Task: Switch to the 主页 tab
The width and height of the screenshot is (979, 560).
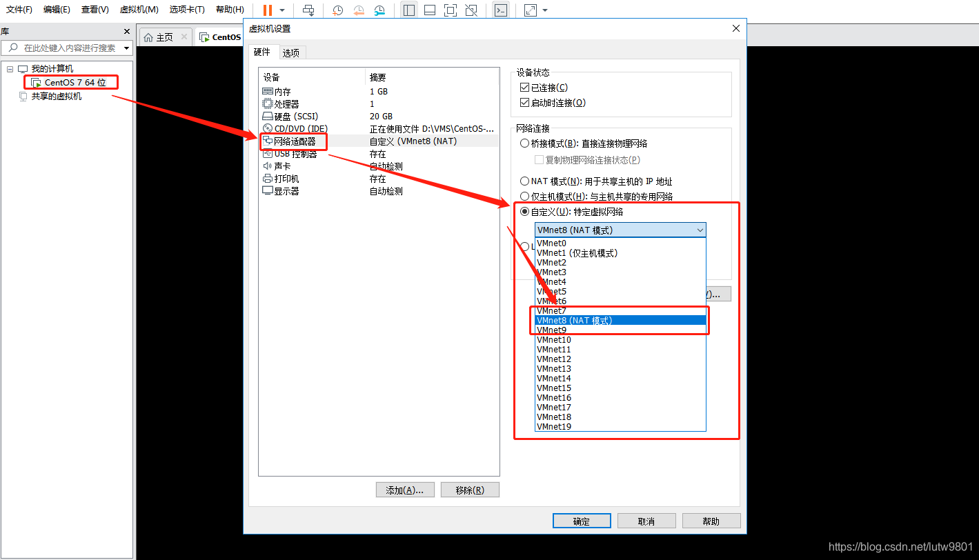Action: 166,37
